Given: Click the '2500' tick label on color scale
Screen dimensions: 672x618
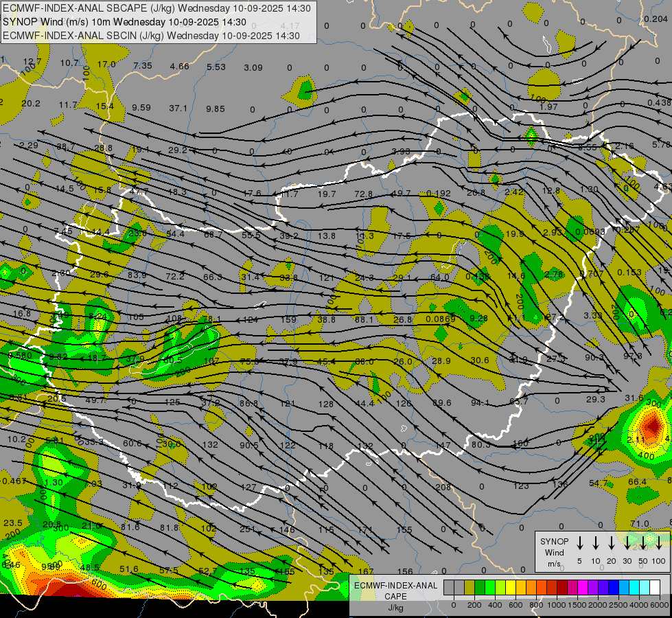Looking at the screenshot, I should 618,605.
